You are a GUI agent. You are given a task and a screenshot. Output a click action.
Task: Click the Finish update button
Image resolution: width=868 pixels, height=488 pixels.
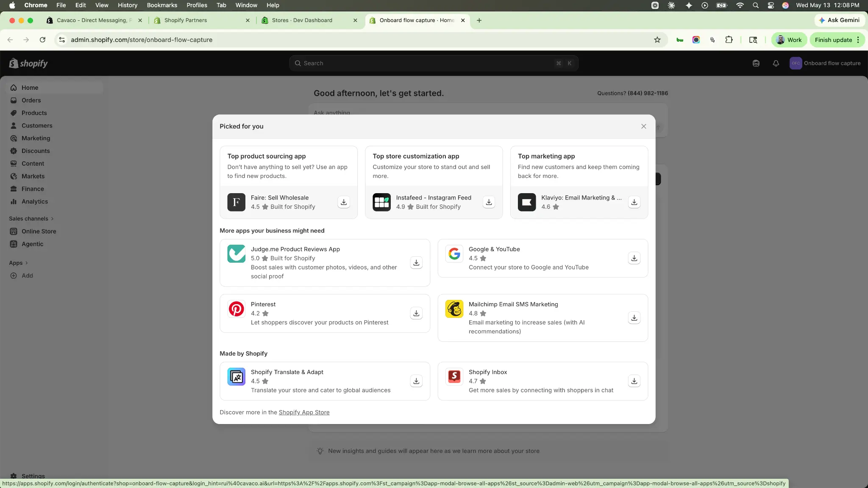[837, 40]
